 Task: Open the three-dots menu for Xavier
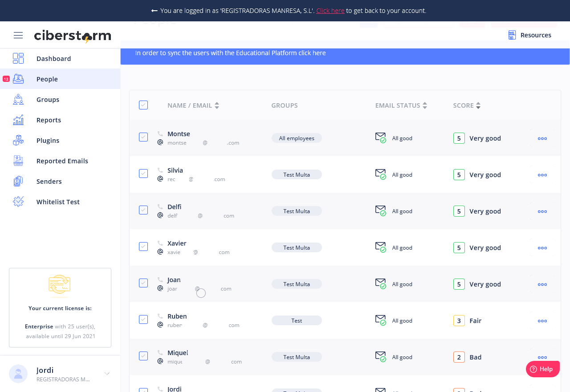click(542, 248)
